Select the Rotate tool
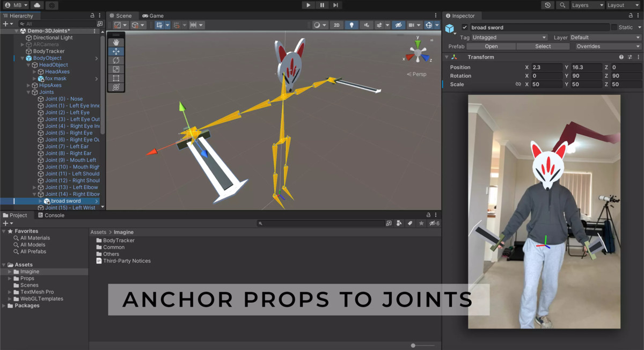 116,60
